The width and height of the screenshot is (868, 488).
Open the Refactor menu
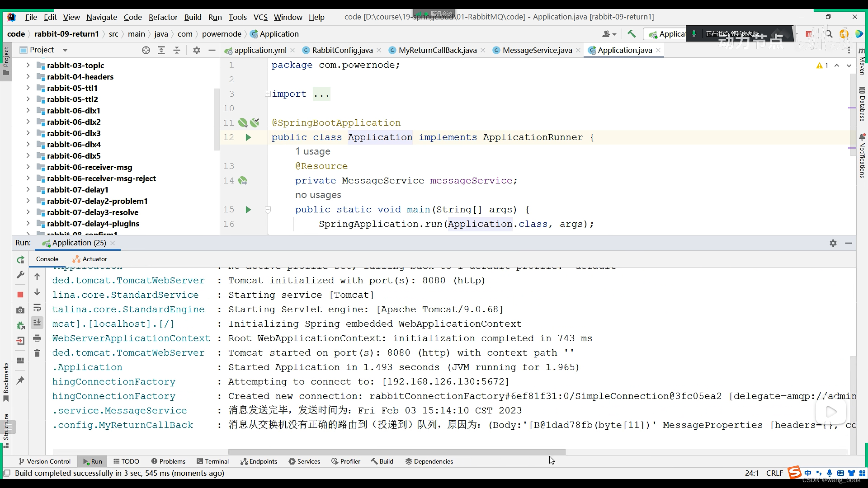163,17
